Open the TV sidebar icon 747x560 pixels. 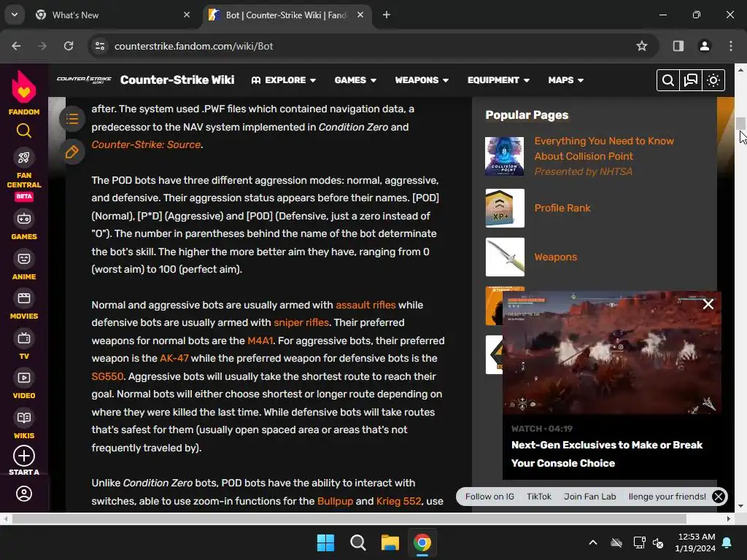pyautogui.click(x=24, y=338)
